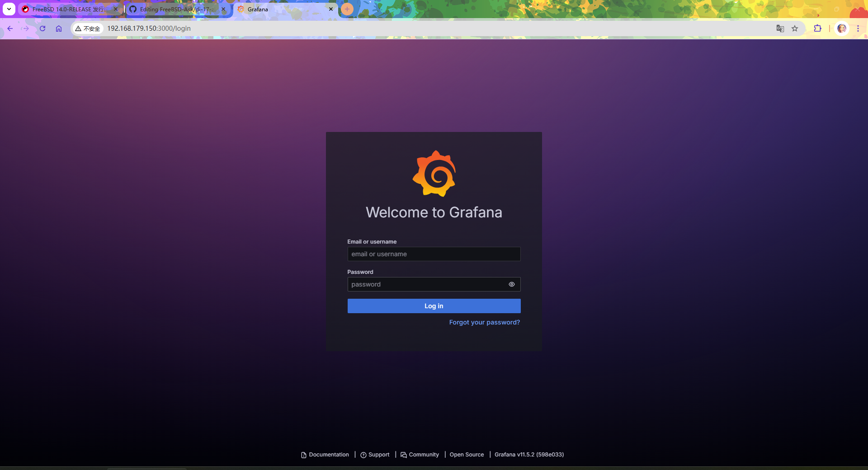
Task: Switch to the FreeBSD 14.0-RELEASE tab
Action: tap(70, 9)
